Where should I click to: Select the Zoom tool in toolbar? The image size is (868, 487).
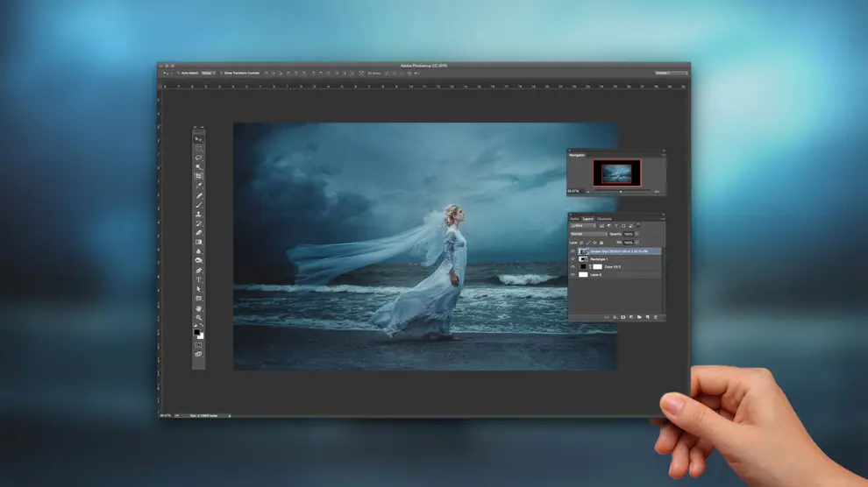[199, 317]
